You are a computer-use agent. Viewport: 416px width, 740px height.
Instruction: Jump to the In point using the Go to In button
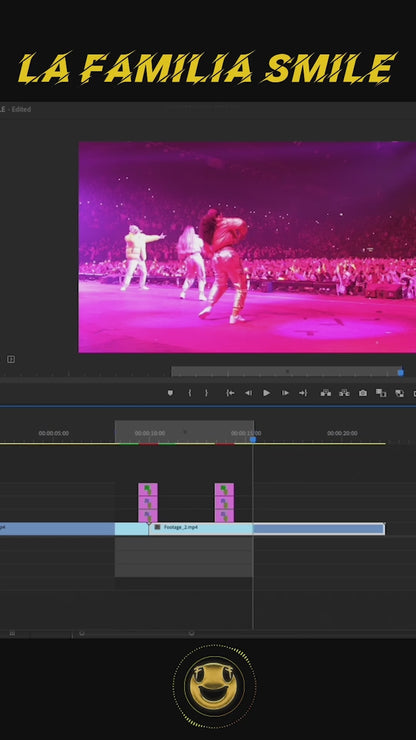[x=230, y=393]
